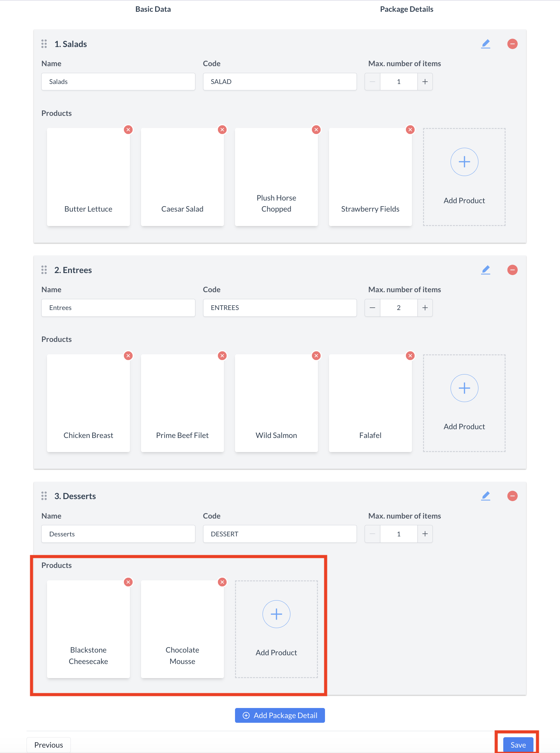Image resolution: width=560 pixels, height=753 pixels.
Task: Open the Package Details tab
Action: coord(407,9)
